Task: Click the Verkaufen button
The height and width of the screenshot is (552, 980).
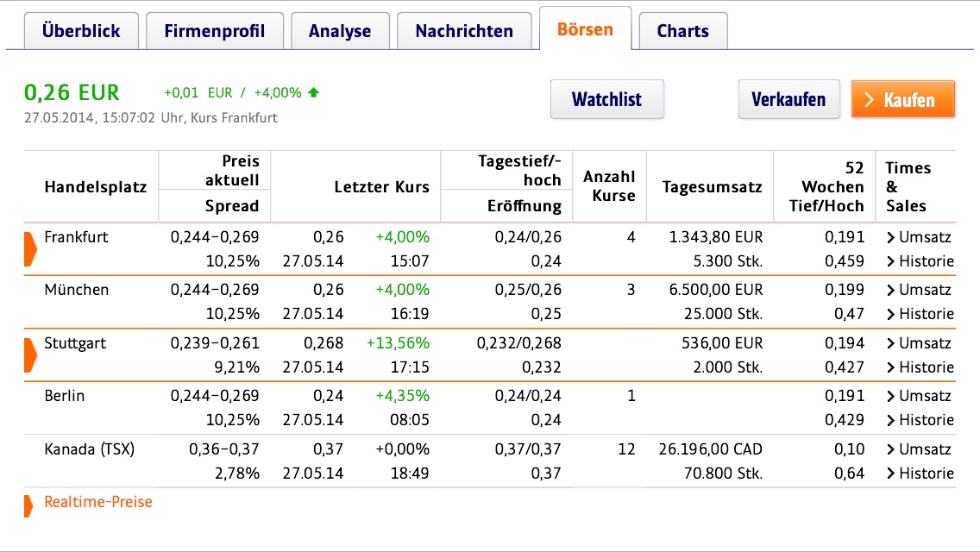Action: click(x=788, y=100)
